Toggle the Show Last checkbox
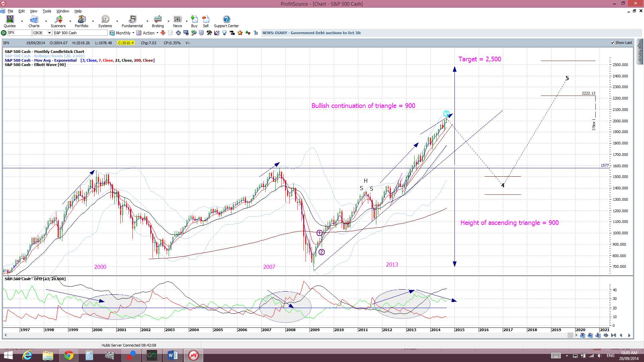This screenshot has width=644, height=362. 612,43
